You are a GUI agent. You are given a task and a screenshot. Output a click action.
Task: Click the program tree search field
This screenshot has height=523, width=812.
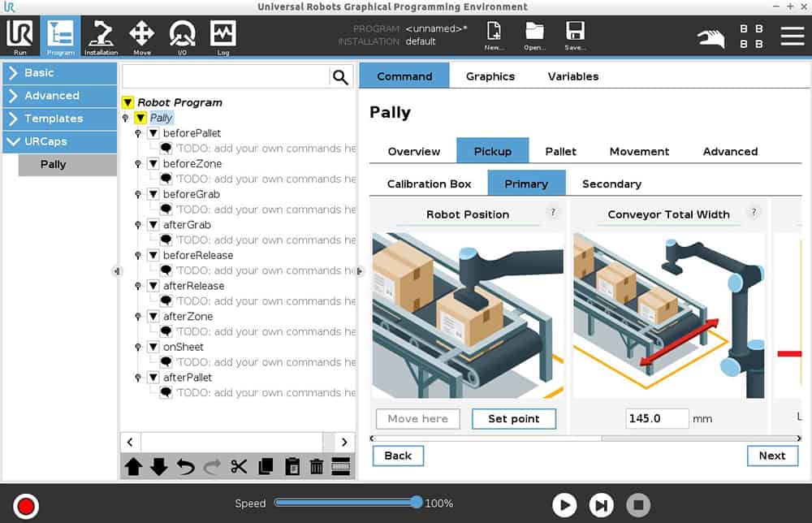coord(226,77)
